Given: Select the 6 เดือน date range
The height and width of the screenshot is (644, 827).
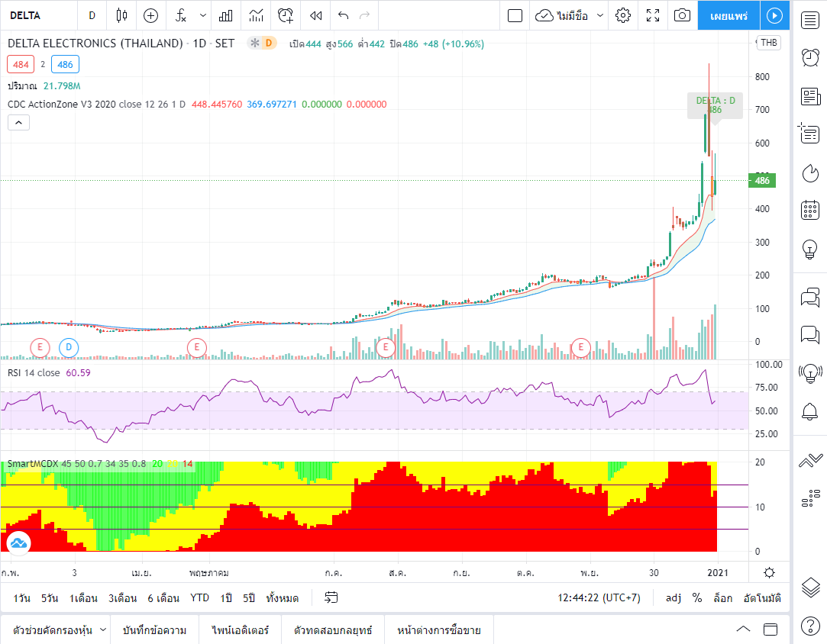Looking at the screenshot, I should 163,598.
